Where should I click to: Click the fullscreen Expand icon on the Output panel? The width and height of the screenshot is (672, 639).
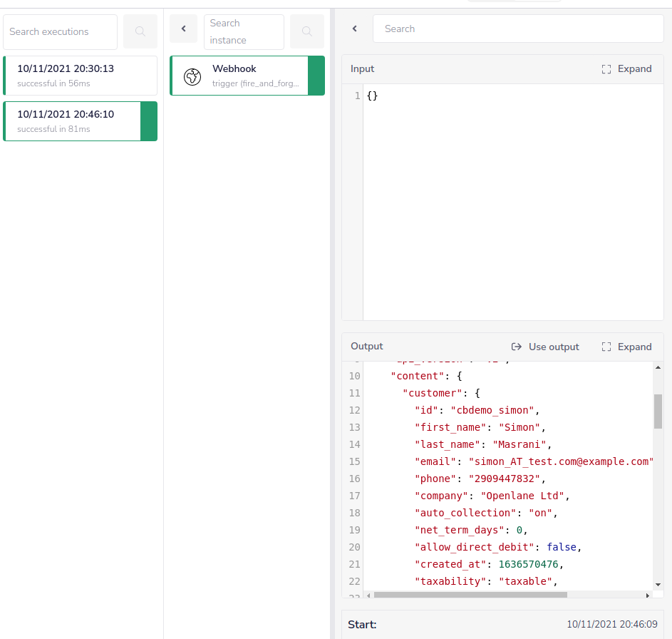click(x=606, y=347)
